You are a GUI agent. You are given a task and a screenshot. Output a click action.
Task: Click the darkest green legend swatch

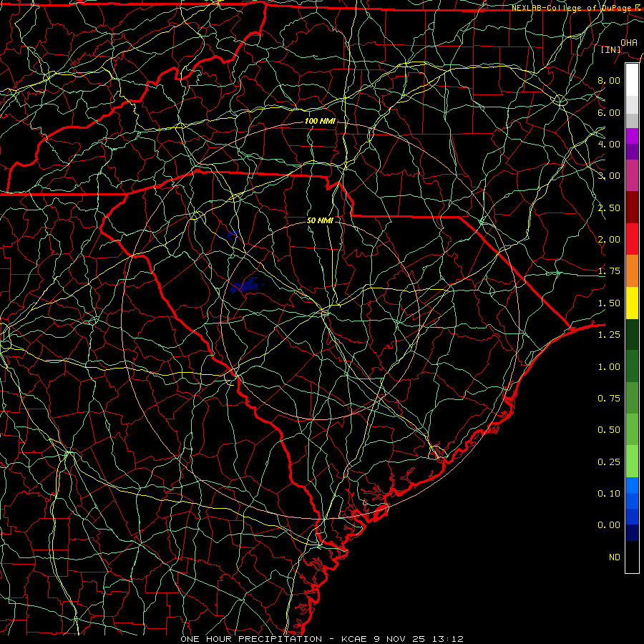[632, 334]
